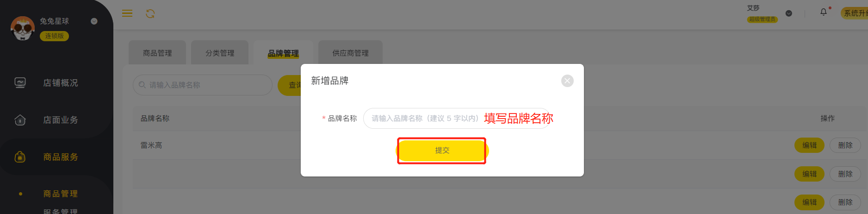Click the brand name search field
Image resolution: width=868 pixels, height=214 pixels.
pyautogui.click(x=203, y=85)
